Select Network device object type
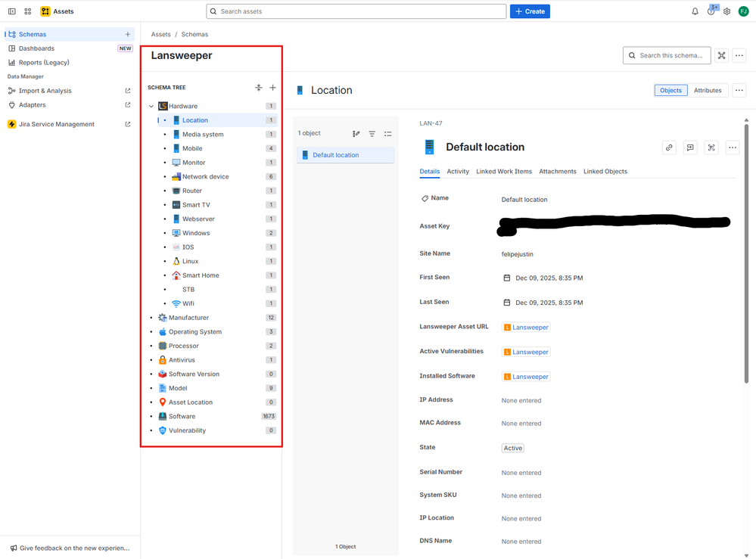The width and height of the screenshot is (756, 559). (205, 176)
